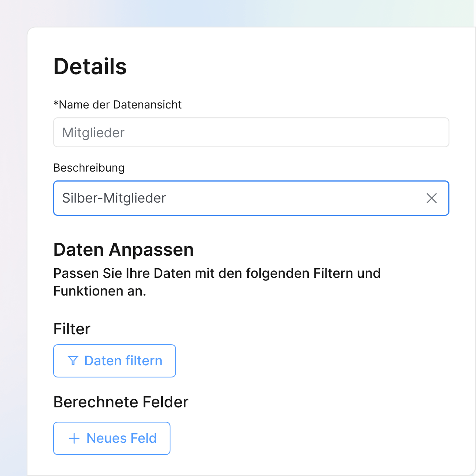This screenshot has width=476, height=476.
Task: Add a calculated field via Neues Feld
Action: [x=112, y=438]
